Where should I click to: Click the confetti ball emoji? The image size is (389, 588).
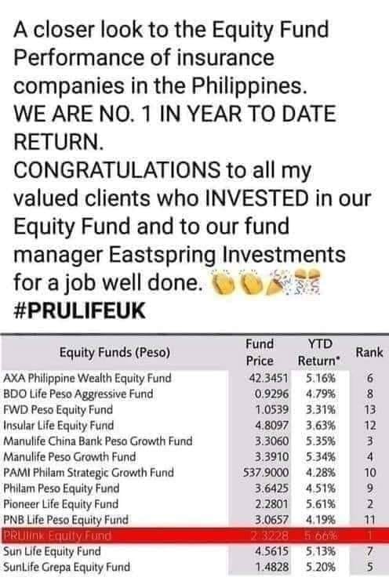pos(307,282)
